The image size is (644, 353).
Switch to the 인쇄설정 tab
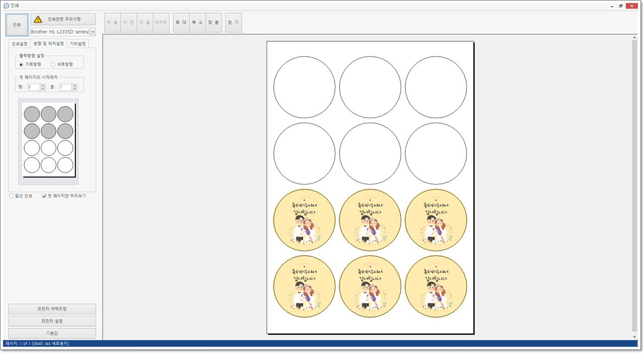(20, 44)
